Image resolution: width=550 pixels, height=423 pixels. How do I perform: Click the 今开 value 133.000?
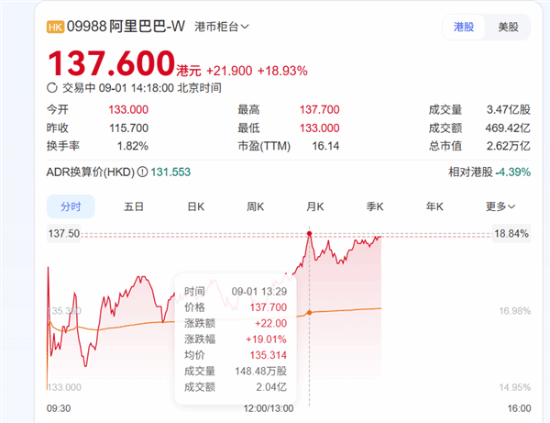pyautogui.click(x=128, y=110)
